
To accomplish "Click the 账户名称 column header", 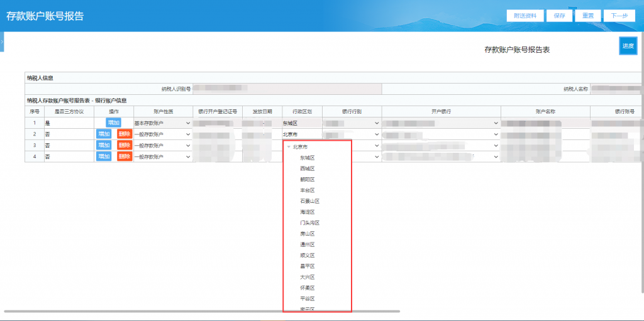I will click(x=545, y=112).
